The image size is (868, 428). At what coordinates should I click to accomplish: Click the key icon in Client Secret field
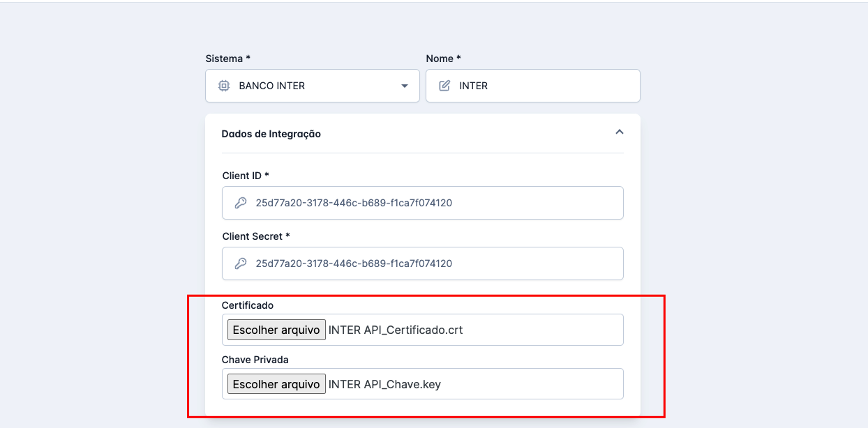click(x=240, y=263)
